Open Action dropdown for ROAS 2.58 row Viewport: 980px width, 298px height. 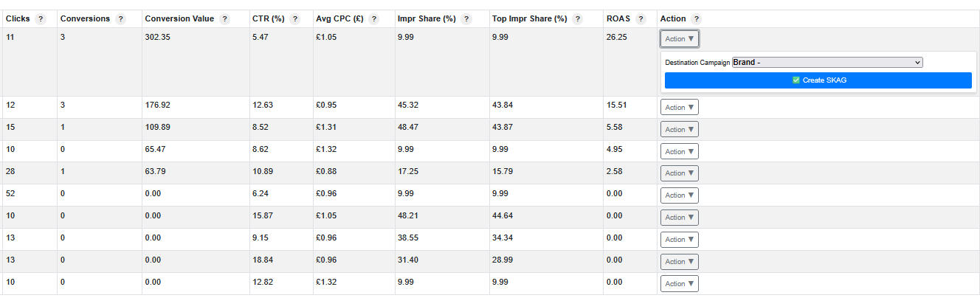[679, 173]
